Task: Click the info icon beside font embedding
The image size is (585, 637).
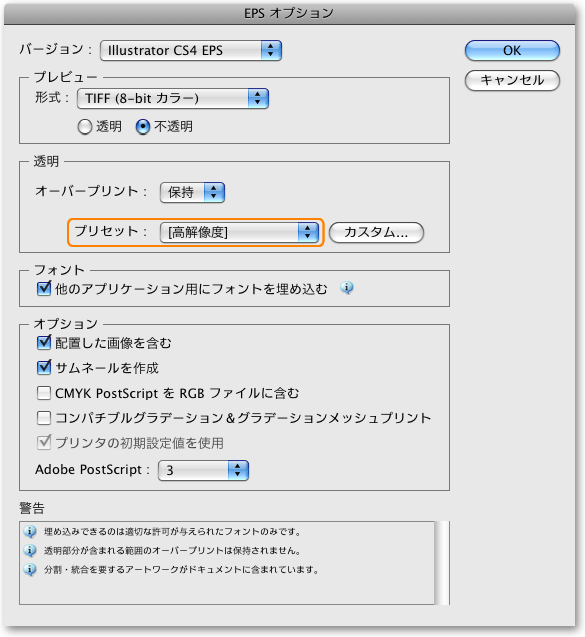Action: click(347, 288)
